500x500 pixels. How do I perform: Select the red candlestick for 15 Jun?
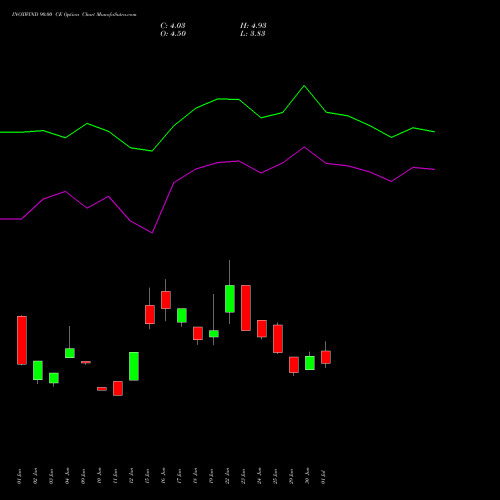(x=150, y=314)
